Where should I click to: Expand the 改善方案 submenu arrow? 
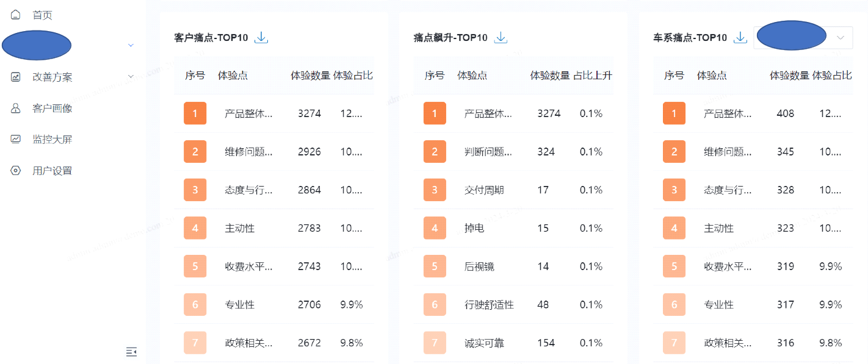(x=131, y=77)
